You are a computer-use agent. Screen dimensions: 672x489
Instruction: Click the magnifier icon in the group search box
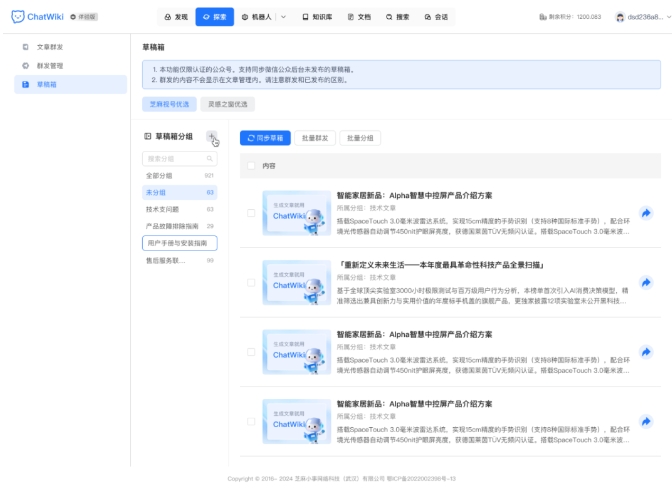210,159
